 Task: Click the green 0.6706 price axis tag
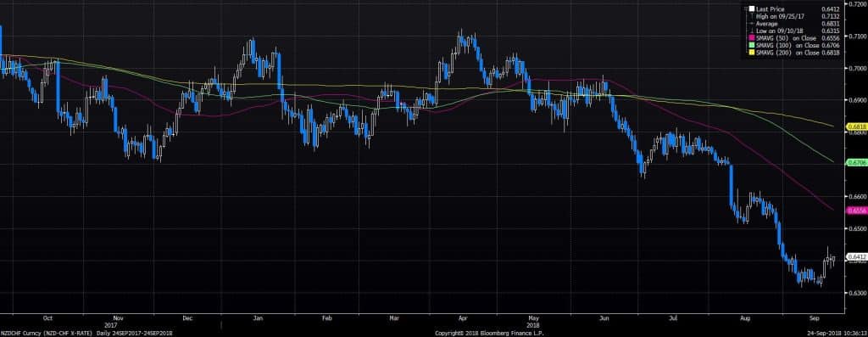(x=855, y=162)
